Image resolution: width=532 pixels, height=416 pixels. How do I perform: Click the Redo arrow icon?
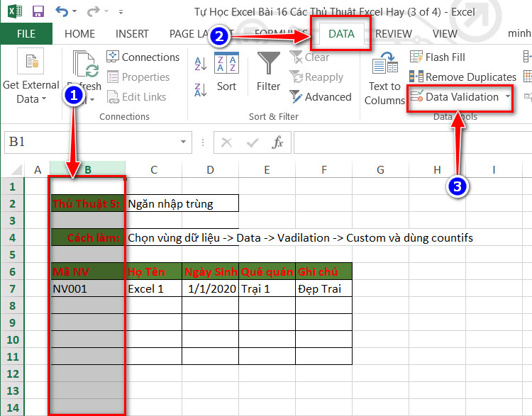[93, 12]
